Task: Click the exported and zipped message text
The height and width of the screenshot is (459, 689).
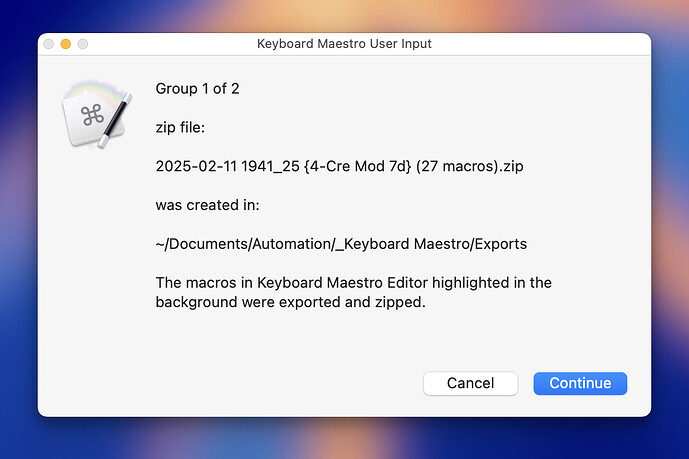Action: click(353, 292)
